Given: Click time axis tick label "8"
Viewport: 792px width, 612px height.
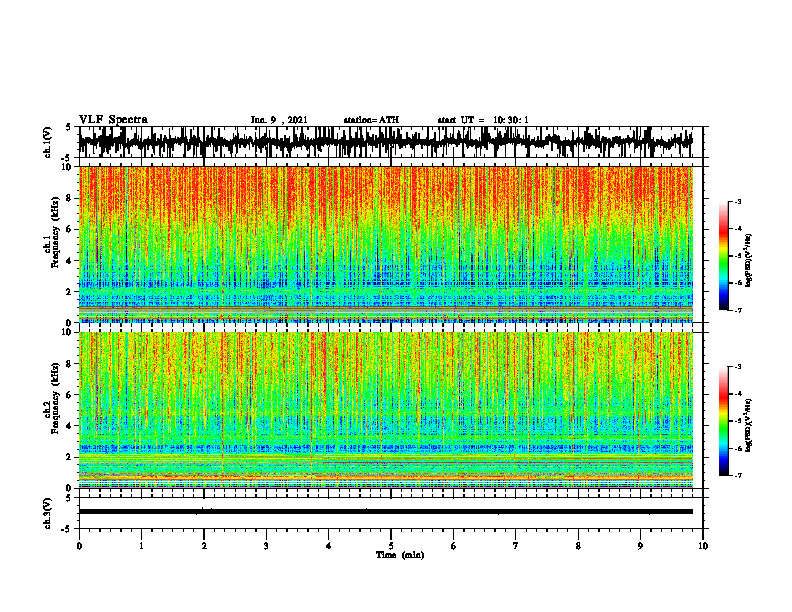Looking at the screenshot, I should click(578, 546).
